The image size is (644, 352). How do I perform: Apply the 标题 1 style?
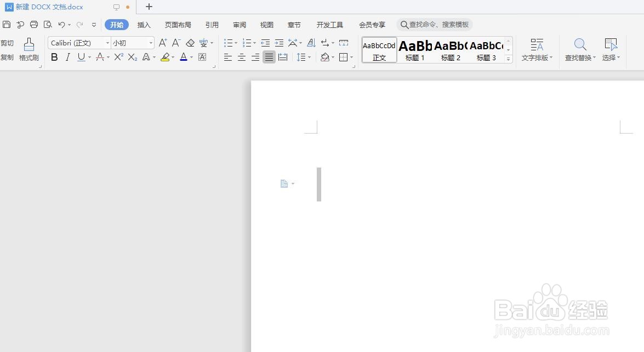415,50
